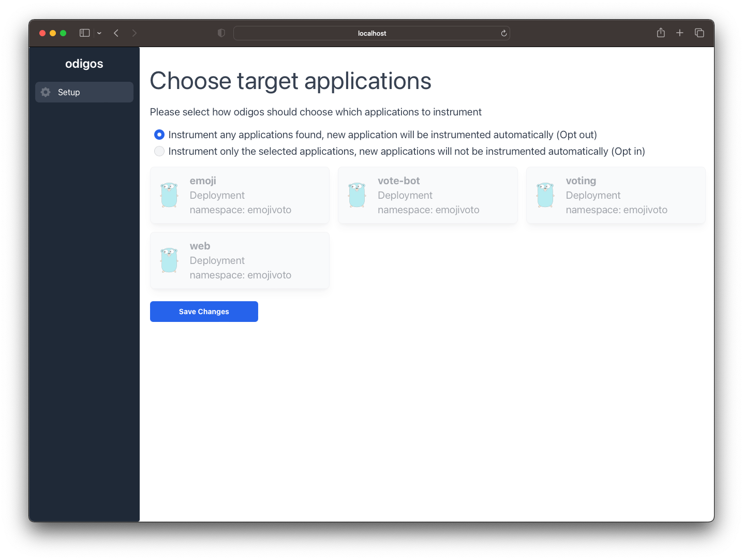Click the Opt out option label text

(x=383, y=135)
